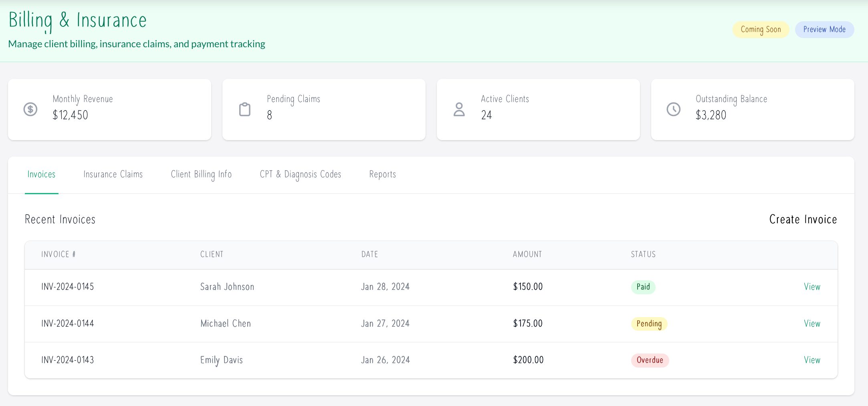The image size is (868, 406).
Task: Click the dollar sign Monthly Revenue icon
Action: coord(30,109)
